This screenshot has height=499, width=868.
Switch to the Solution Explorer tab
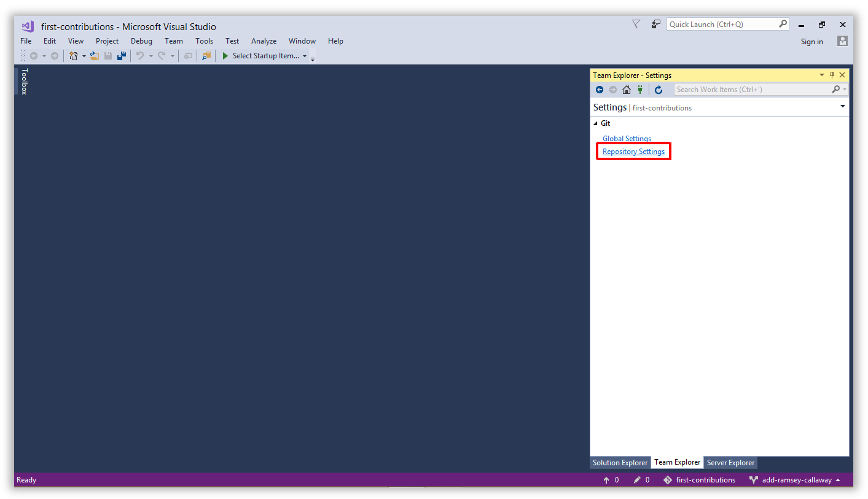pos(620,463)
